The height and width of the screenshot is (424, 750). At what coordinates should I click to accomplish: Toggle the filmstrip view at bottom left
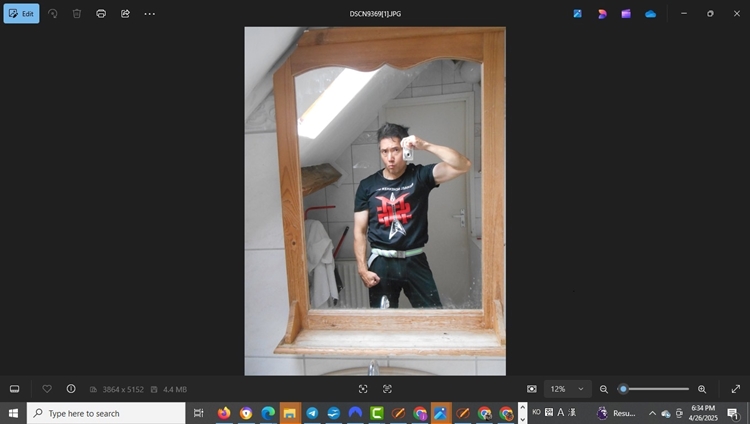[x=15, y=389]
